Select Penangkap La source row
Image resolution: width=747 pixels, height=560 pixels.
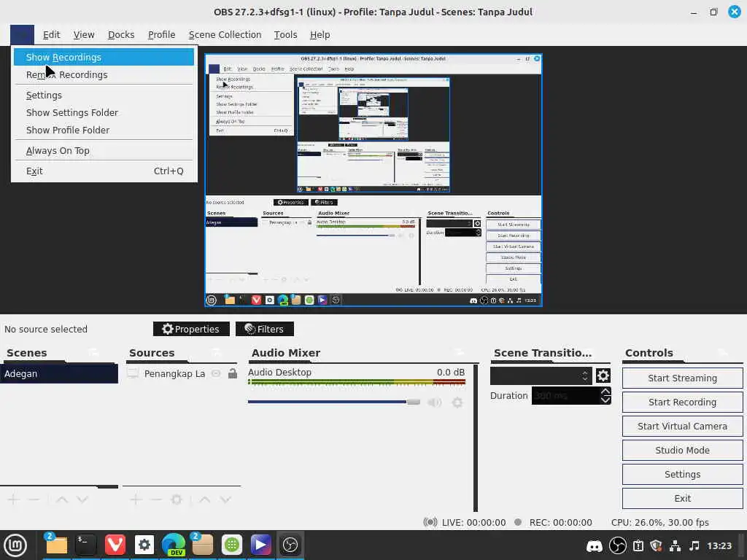[x=182, y=374]
